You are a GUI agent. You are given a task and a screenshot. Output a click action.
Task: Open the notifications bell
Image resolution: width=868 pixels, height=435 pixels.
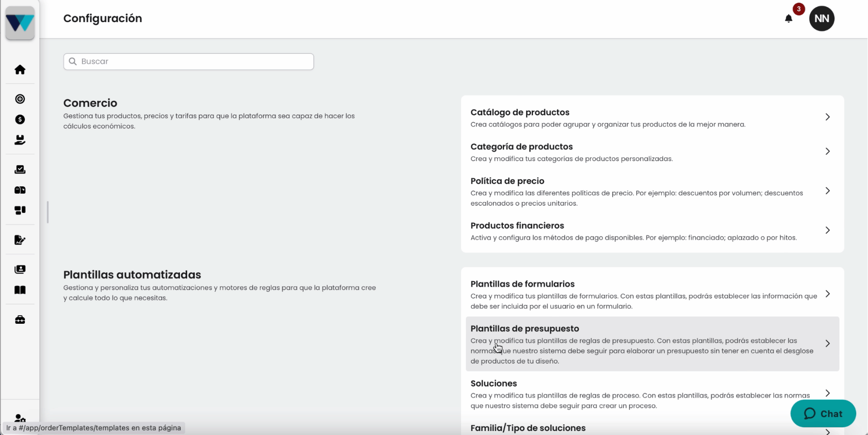(789, 19)
